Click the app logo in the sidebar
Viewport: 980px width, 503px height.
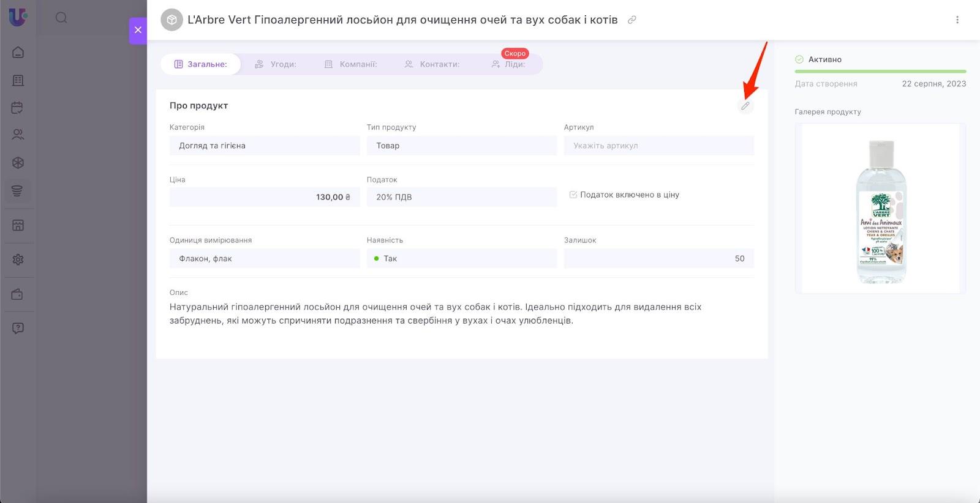[18, 17]
